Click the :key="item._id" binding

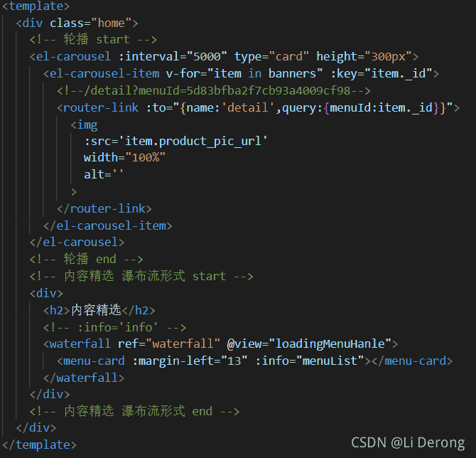point(382,73)
